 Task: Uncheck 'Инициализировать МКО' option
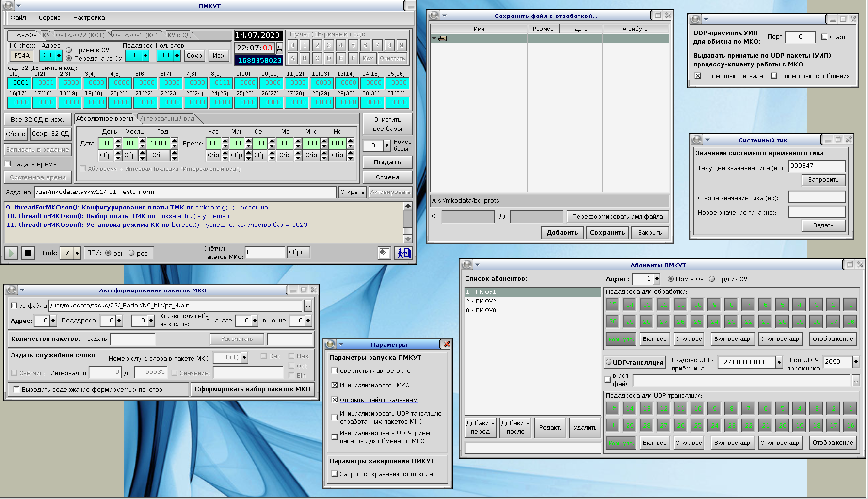335,385
